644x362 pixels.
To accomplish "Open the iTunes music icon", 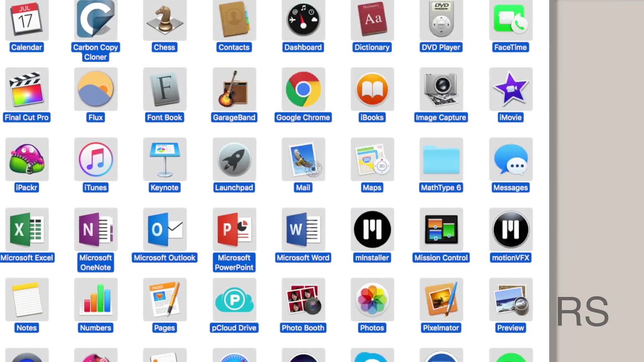I will [96, 159].
